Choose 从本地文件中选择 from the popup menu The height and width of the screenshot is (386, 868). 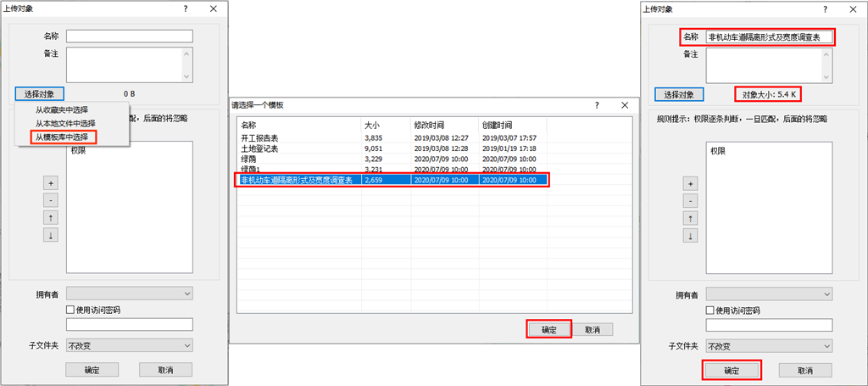[64, 123]
